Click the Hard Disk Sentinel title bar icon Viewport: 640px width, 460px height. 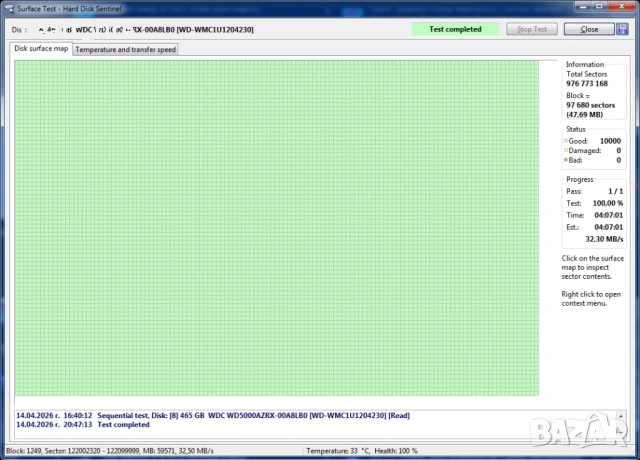pos(9,8)
